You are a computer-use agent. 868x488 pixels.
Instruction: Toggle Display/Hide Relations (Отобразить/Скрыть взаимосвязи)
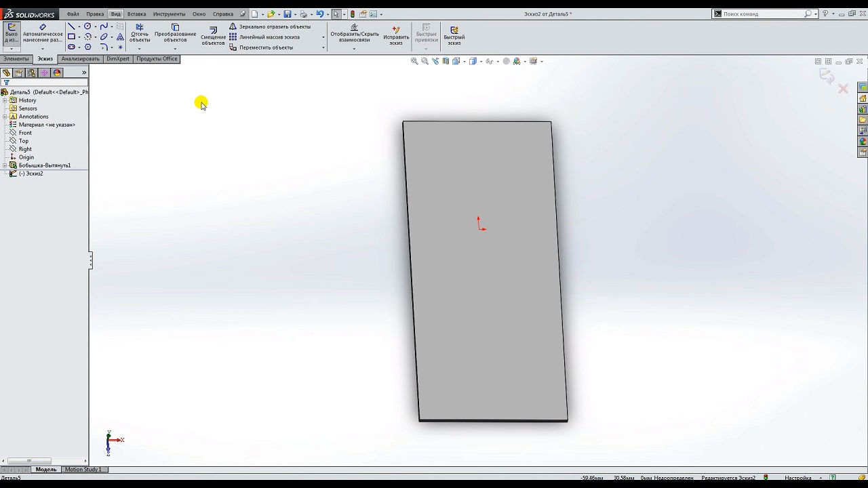tap(355, 33)
